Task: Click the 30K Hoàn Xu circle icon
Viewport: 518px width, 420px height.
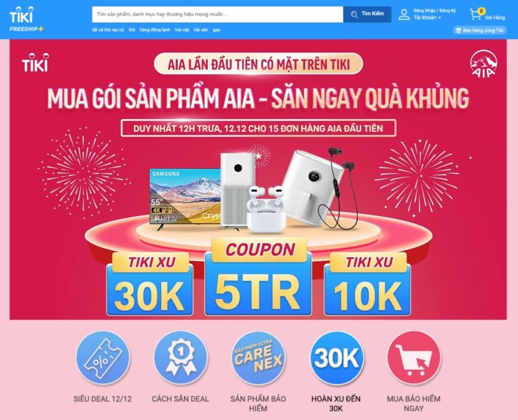Action: (x=336, y=358)
